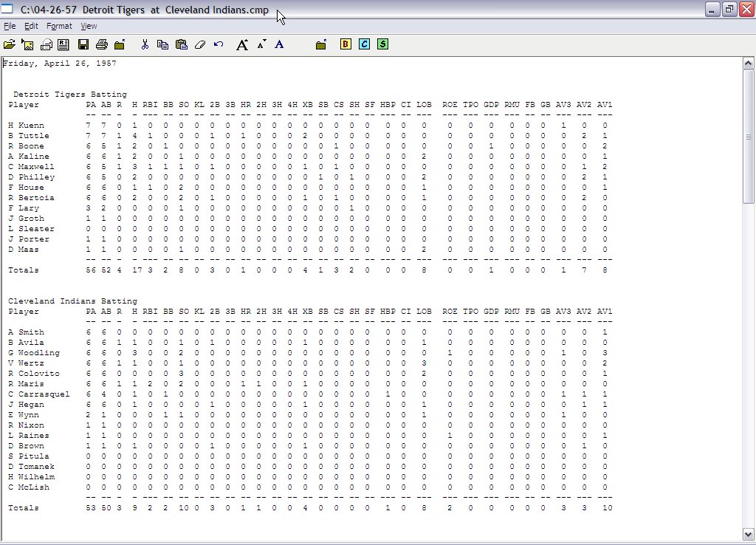Image resolution: width=756 pixels, height=545 pixels.
Task: Click the 'Cleveland Indians Batting' heading
Action: [72, 301]
